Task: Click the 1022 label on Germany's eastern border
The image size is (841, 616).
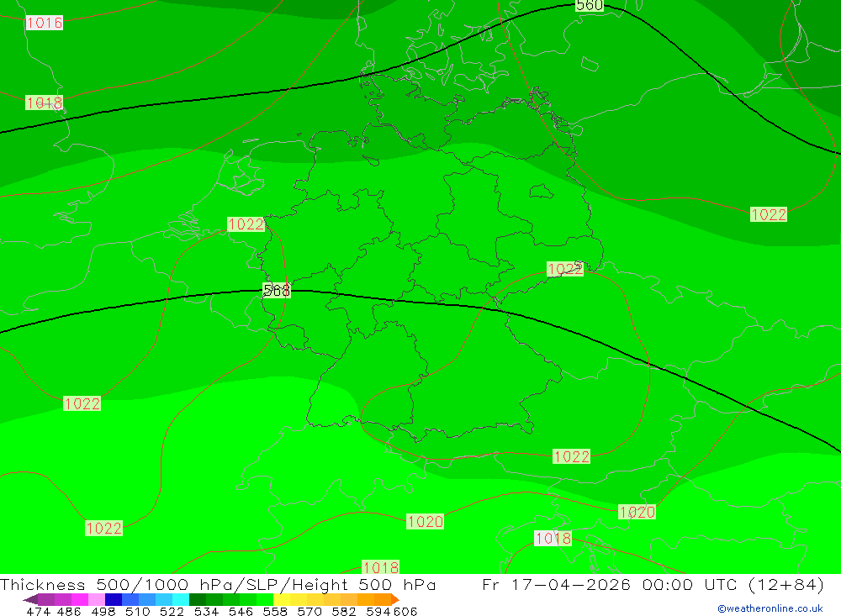Action: coord(565,269)
